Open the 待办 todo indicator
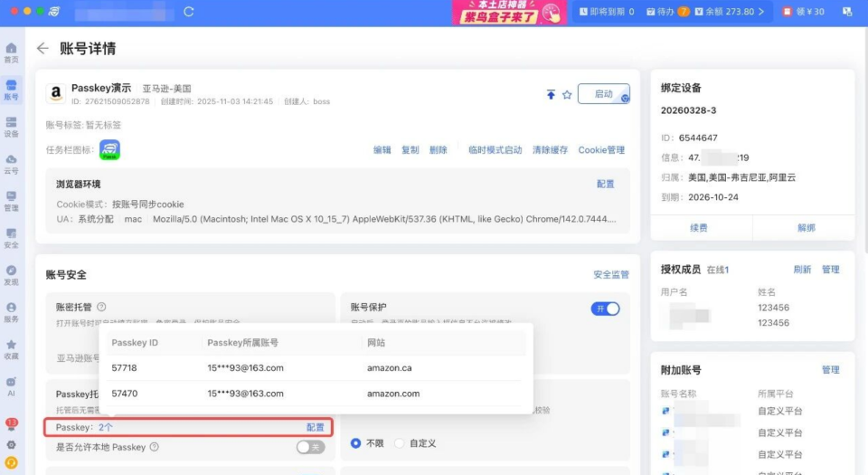This screenshot has height=475, width=868. click(x=667, y=11)
